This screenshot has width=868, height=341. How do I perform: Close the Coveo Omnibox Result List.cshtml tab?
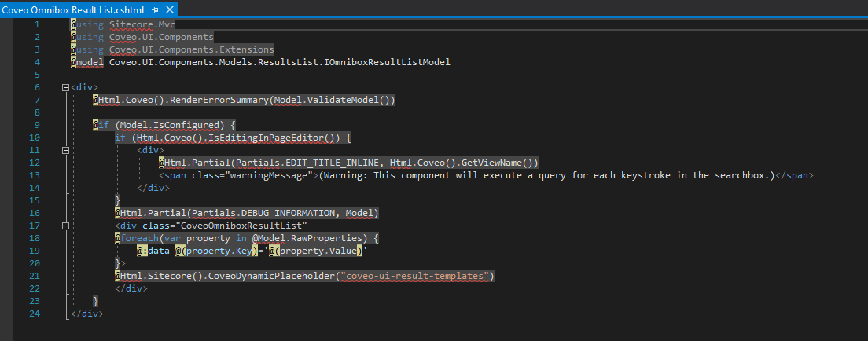[x=169, y=9]
